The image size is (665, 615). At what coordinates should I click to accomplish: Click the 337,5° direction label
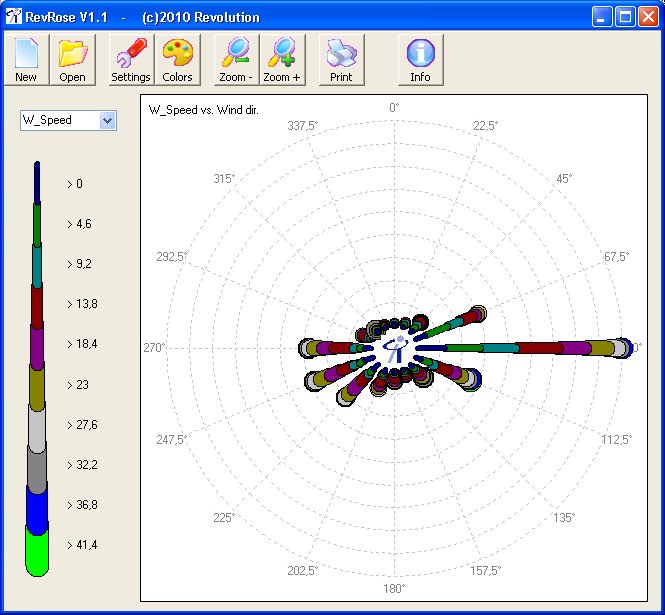click(303, 126)
